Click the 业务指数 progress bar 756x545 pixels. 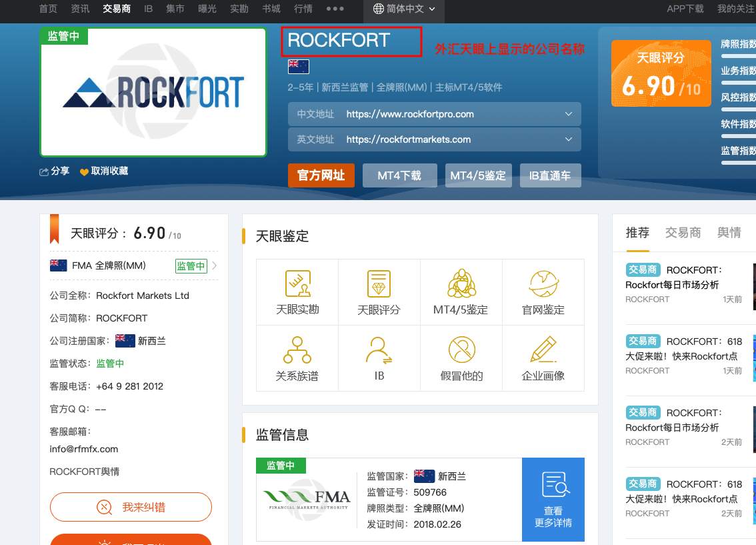tap(738, 83)
